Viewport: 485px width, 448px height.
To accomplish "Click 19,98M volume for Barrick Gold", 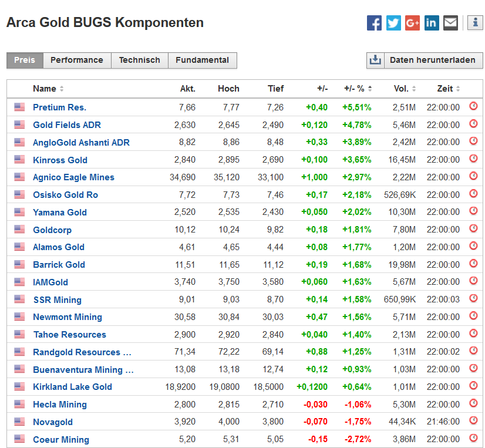I will click(402, 265).
